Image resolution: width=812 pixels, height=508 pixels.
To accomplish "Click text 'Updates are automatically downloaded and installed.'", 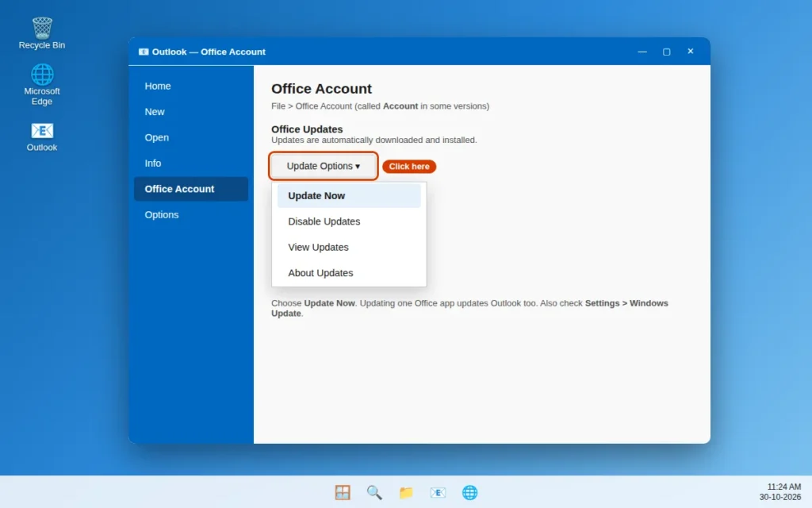I will click(x=374, y=140).
